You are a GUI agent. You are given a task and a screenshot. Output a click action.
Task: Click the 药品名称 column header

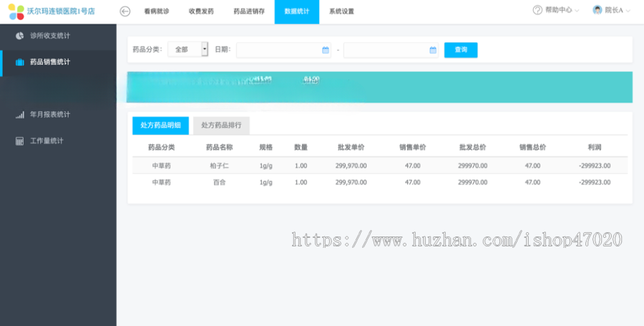pos(220,147)
